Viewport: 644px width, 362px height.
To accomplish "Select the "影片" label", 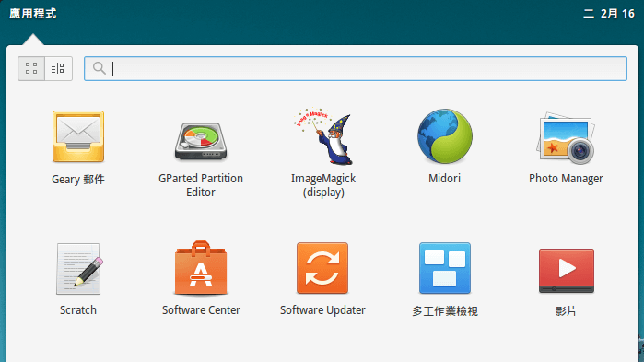I will click(x=567, y=311).
